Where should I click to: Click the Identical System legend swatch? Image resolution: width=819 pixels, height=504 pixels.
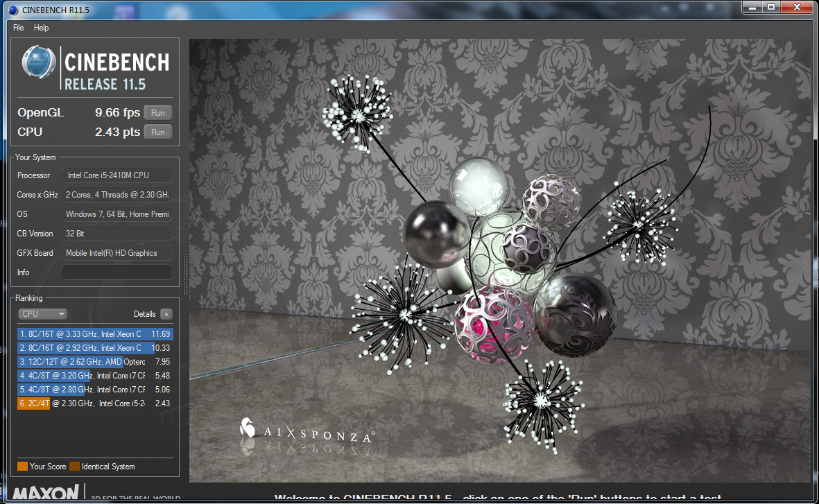[75, 467]
